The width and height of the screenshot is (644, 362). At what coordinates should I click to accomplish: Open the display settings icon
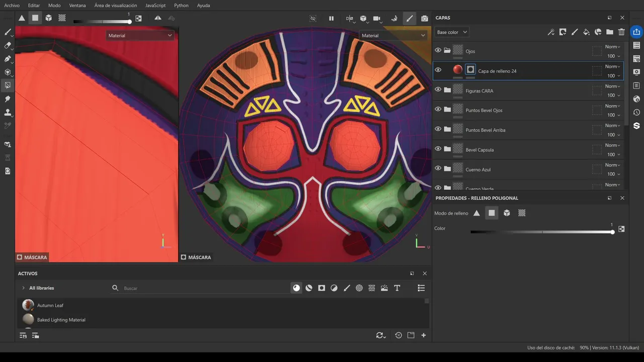click(x=636, y=72)
